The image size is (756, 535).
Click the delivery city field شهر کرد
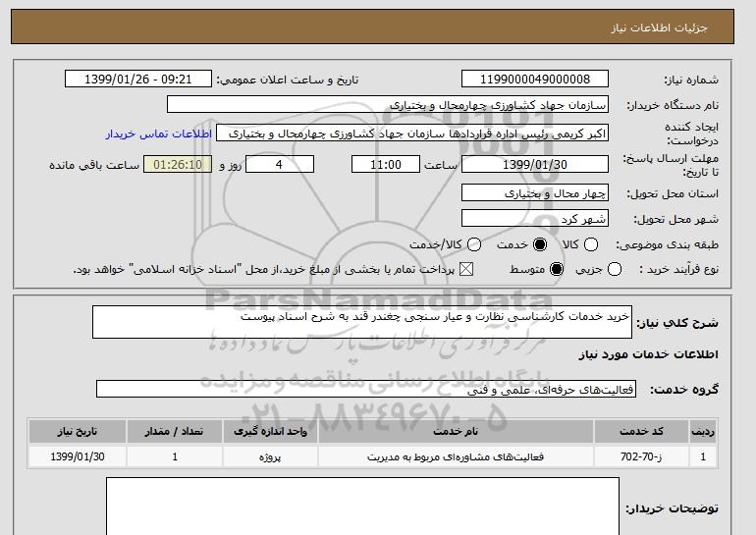tap(535, 218)
